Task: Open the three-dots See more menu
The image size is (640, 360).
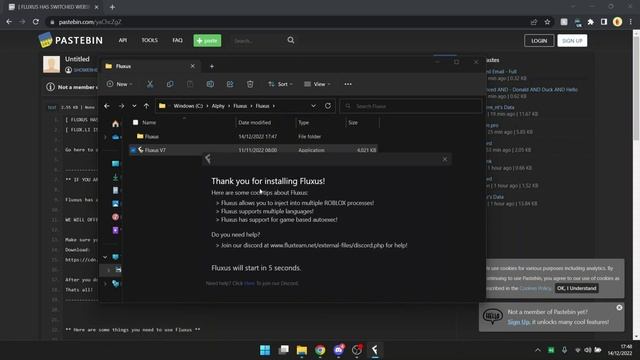Action: [348, 84]
